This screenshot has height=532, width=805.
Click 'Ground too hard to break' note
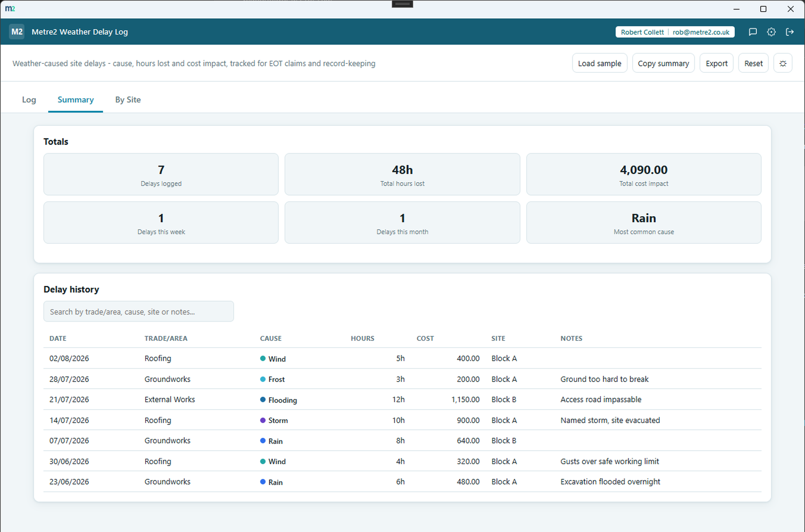pyautogui.click(x=604, y=379)
